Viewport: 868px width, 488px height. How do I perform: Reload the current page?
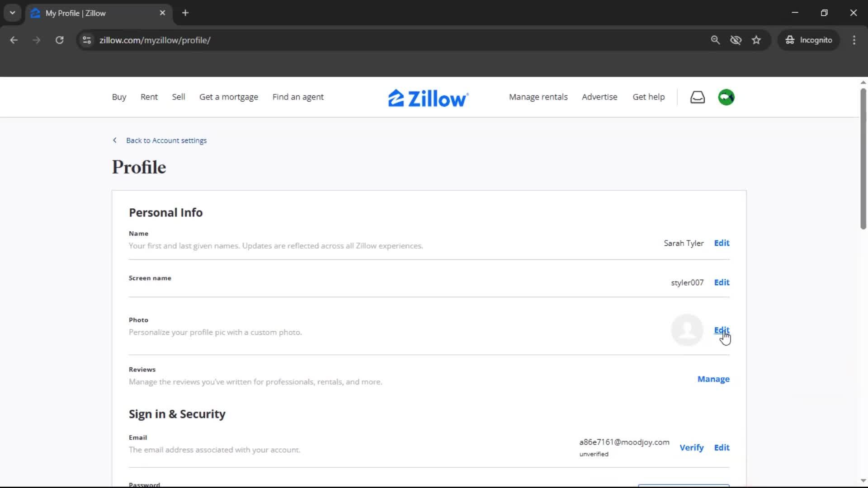pyautogui.click(x=59, y=40)
